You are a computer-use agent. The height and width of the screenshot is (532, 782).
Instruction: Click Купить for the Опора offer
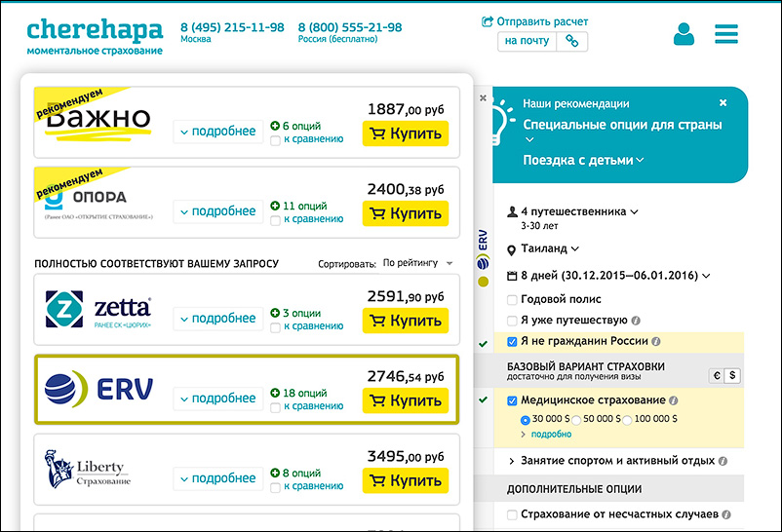click(406, 213)
